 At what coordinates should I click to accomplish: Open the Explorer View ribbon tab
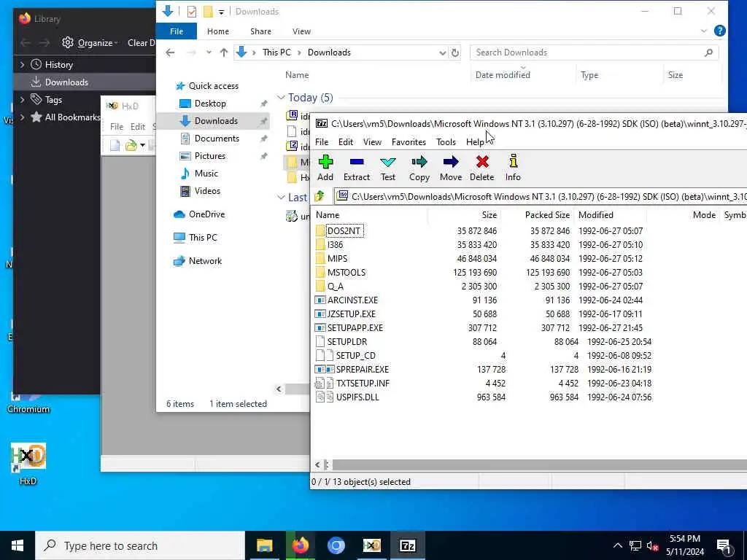pyautogui.click(x=301, y=31)
